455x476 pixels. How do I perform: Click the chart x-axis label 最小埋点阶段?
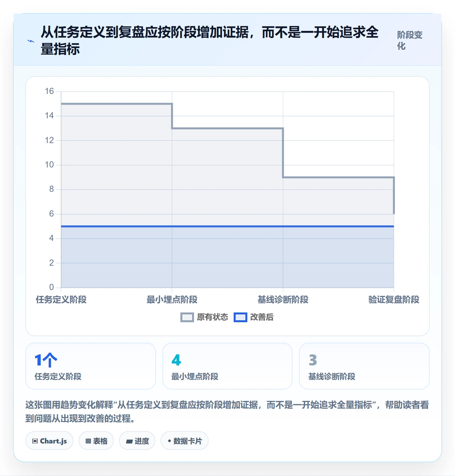point(172,299)
